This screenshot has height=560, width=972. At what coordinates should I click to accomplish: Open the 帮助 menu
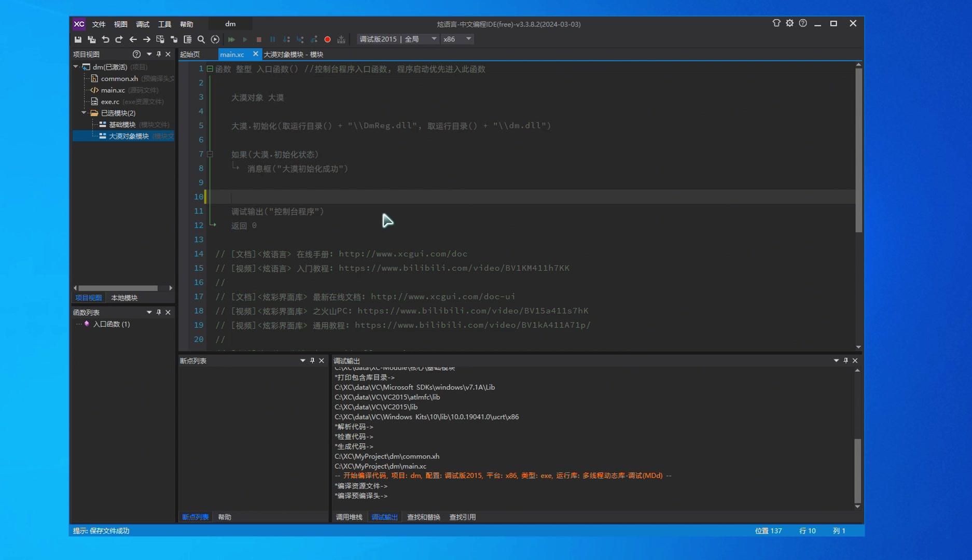tap(186, 24)
